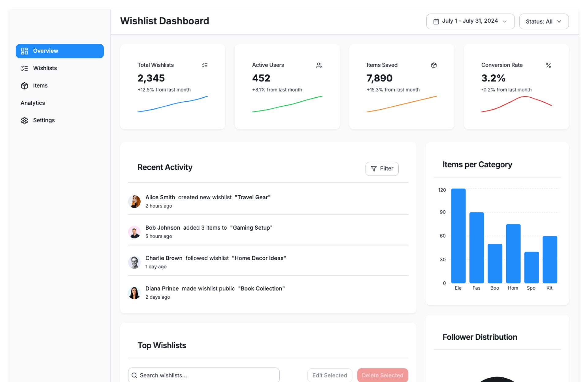Open the Wishlists section in sidebar
This screenshot has width=588, height=382.
(45, 68)
